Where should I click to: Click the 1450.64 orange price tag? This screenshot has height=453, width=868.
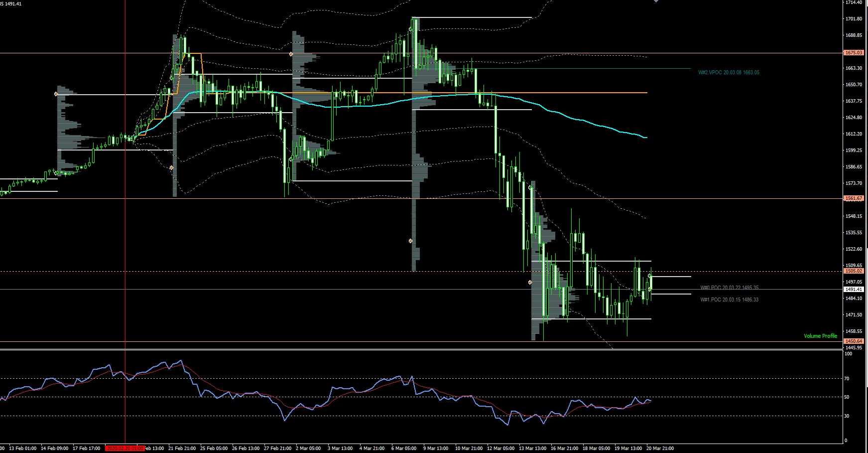[853, 341]
